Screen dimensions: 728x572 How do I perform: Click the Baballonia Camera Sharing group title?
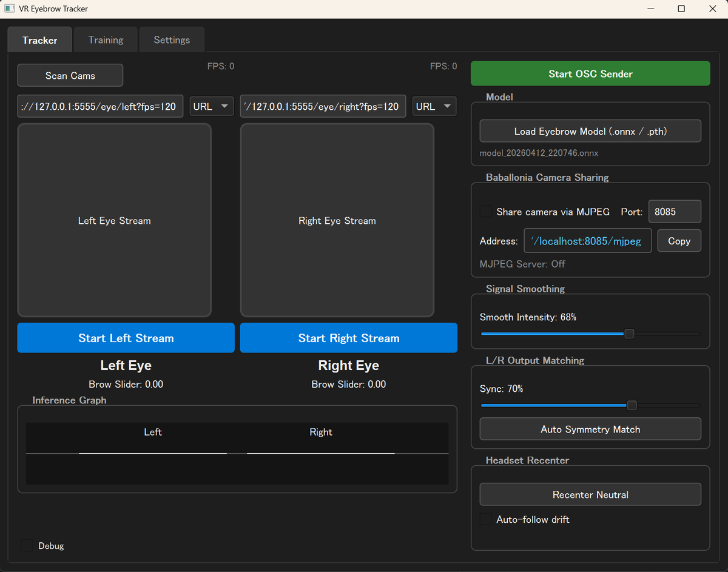[547, 178]
